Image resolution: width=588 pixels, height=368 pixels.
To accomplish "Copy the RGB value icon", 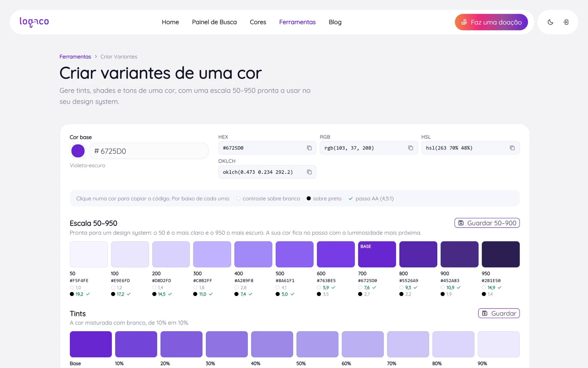I will click(411, 148).
